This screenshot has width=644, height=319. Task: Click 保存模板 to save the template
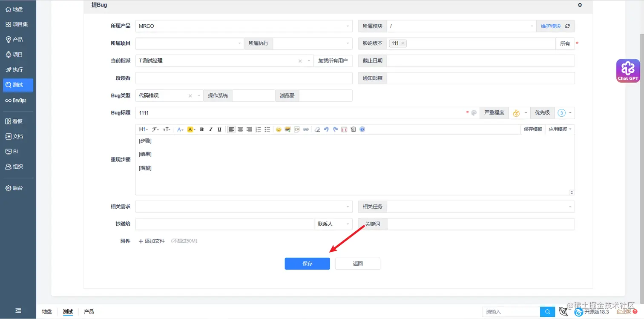click(533, 129)
